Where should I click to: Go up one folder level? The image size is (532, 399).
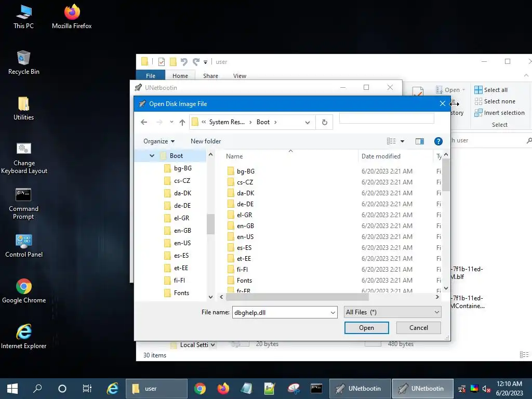pos(182,122)
